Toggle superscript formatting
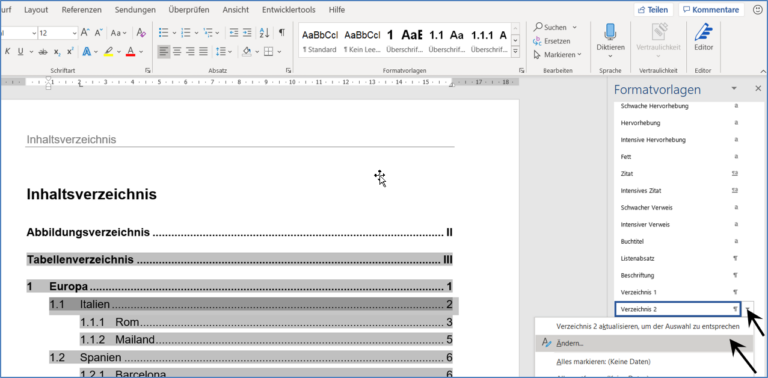 (70, 51)
